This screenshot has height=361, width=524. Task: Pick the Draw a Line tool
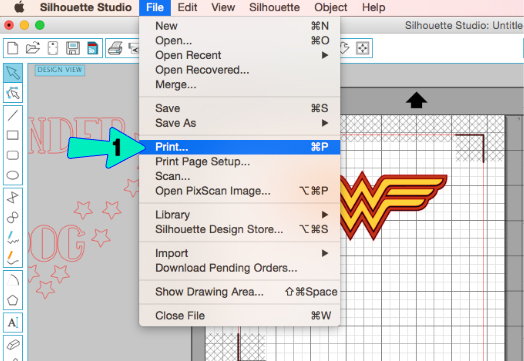pyautogui.click(x=13, y=116)
